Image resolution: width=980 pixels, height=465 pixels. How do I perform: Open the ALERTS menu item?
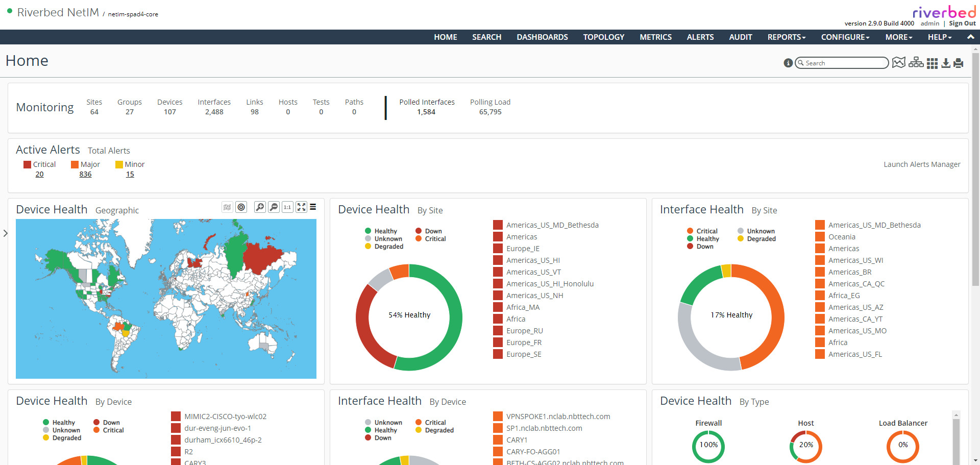point(700,37)
